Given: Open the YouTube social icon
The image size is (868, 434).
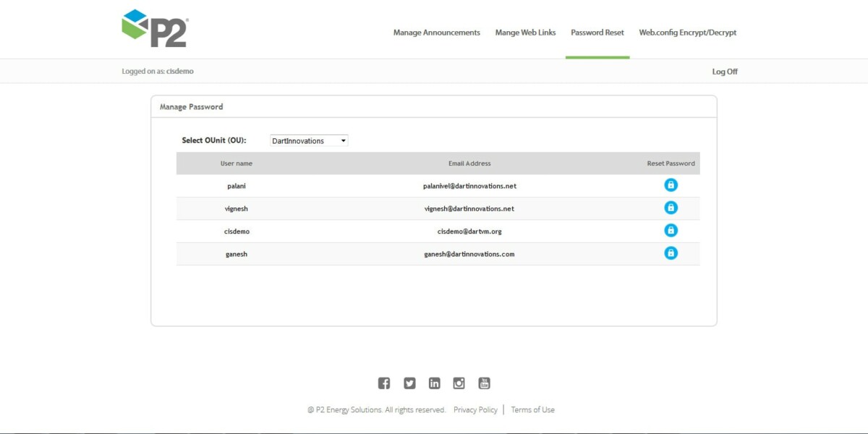Looking at the screenshot, I should pos(483,383).
